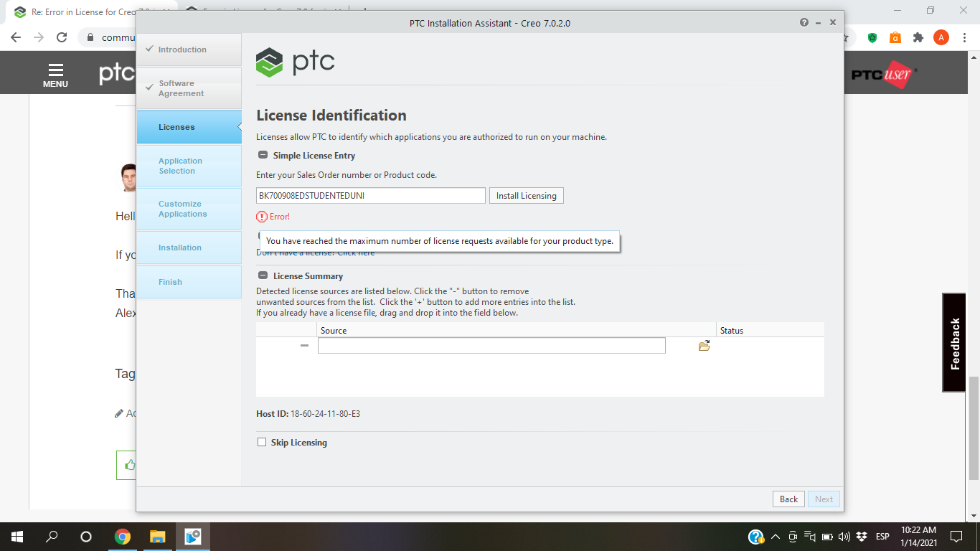Screen dimensions: 980x551
Task: Click the red error exclamation icon
Action: (x=261, y=216)
